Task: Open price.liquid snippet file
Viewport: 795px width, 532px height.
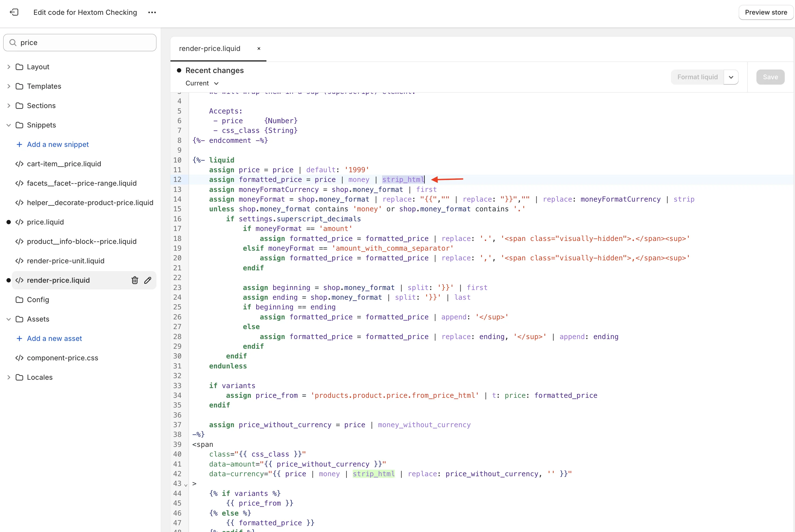Action: [x=45, y=222]
